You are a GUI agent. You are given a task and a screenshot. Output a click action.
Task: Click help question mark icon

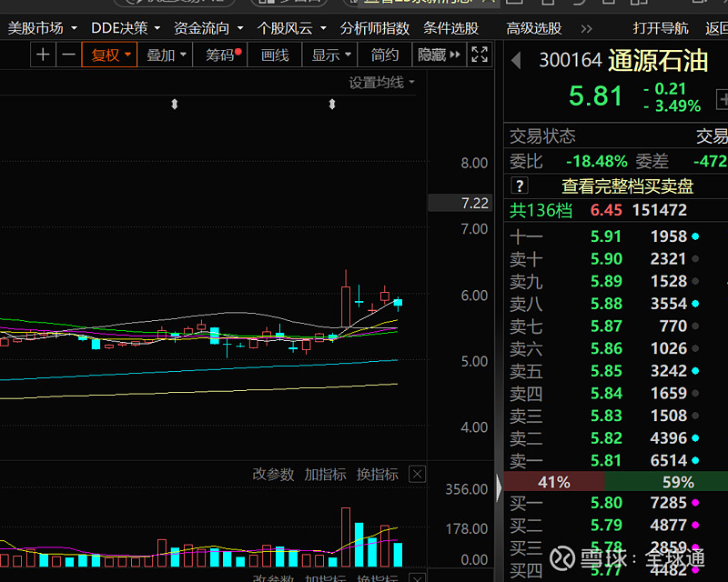point(520,186)
